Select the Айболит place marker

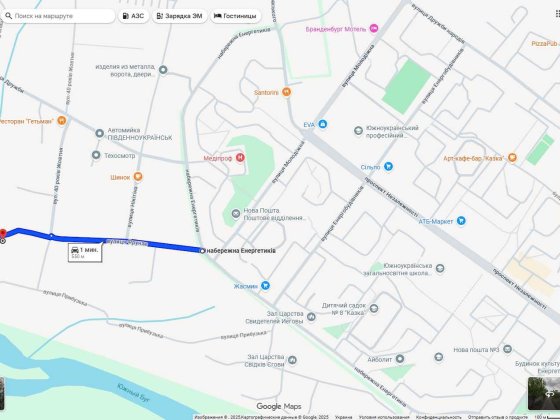(x=400, y=359)
